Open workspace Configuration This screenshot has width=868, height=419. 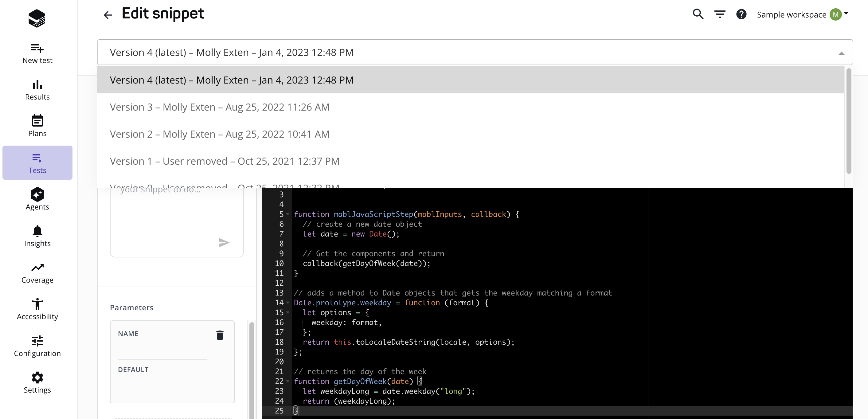pos(37,346)
